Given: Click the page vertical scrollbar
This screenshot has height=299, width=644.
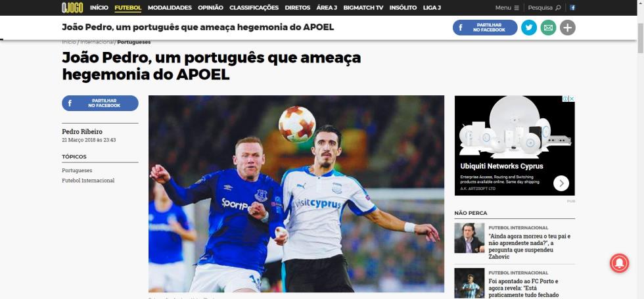Looking at the screenshot, I should [640, 150].
